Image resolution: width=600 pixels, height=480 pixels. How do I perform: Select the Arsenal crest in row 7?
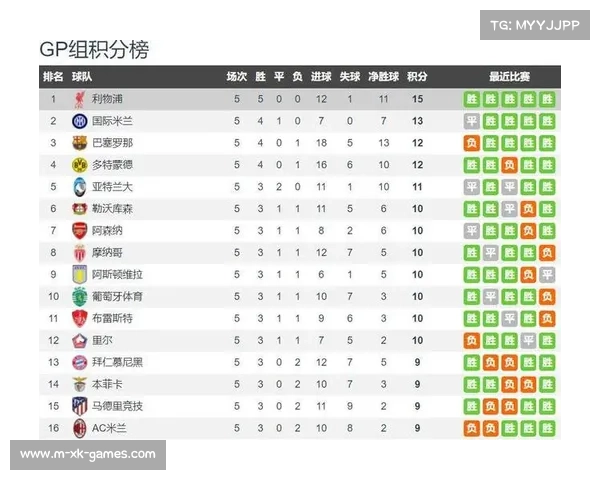(x=80, y=231)
